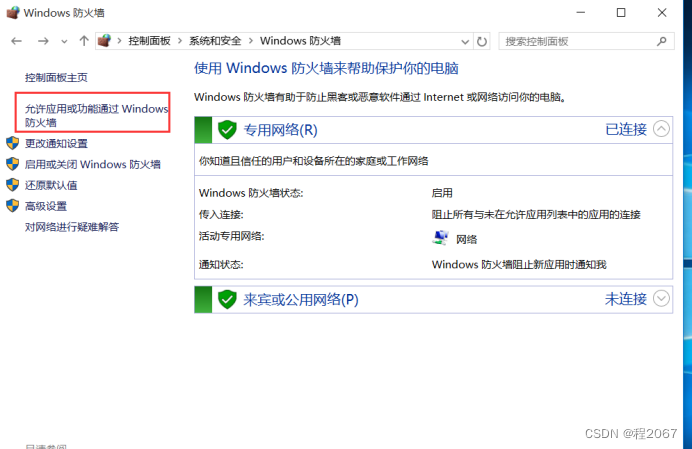The width and height of the screenshot is (692, 449).
Task: Click the 传入连接 label
Action: [221, 215]
